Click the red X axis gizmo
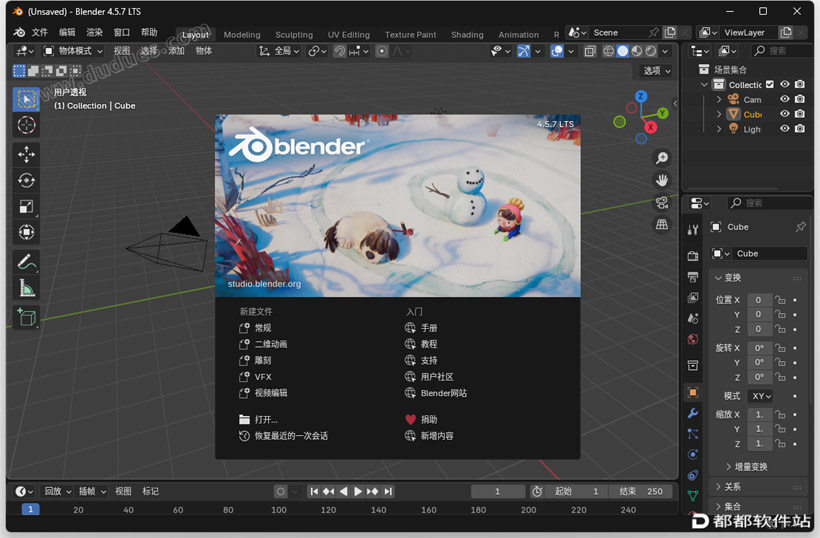 click(651, 127)
